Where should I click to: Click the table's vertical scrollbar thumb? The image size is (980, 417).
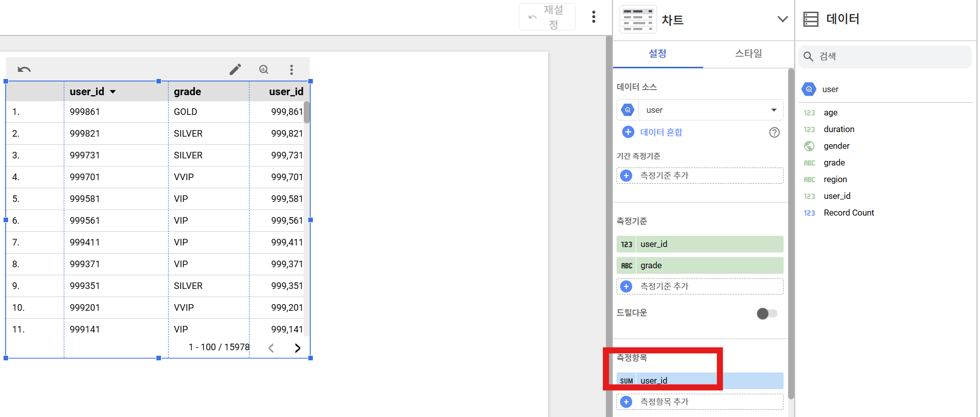307,112
